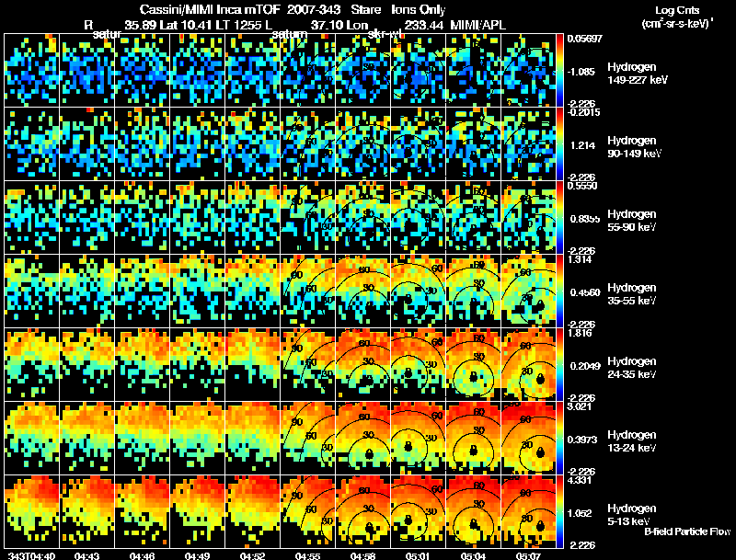Click the '343T04:40' time label
Screen dimensions: 736x560
click(31, 556)
